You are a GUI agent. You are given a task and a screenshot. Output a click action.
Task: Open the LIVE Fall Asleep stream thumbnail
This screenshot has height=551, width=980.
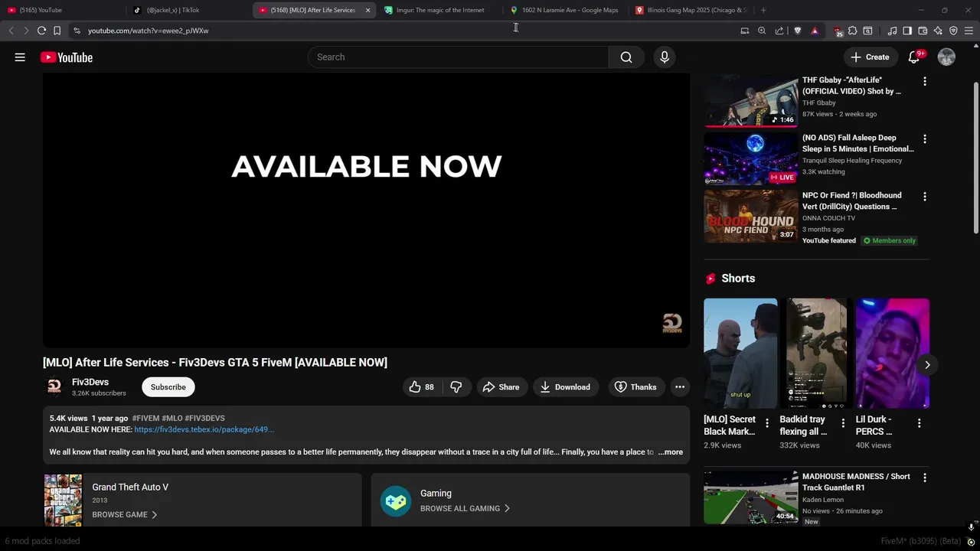751,158
